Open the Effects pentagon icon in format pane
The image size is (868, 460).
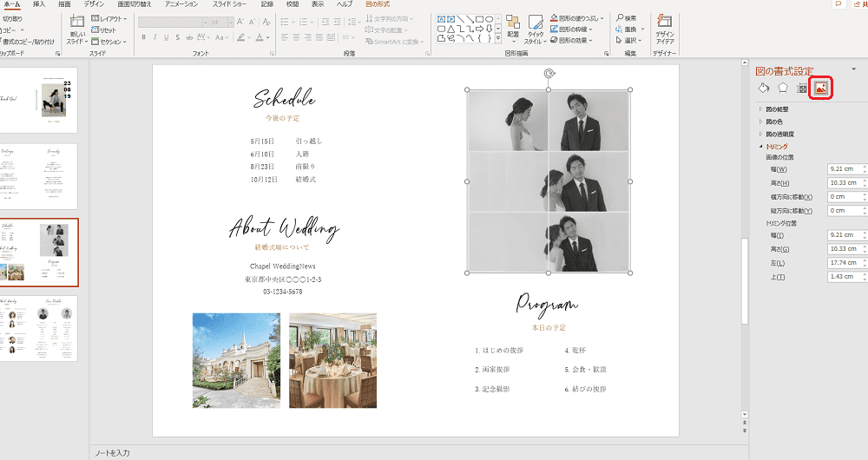[x=783, y=87]
